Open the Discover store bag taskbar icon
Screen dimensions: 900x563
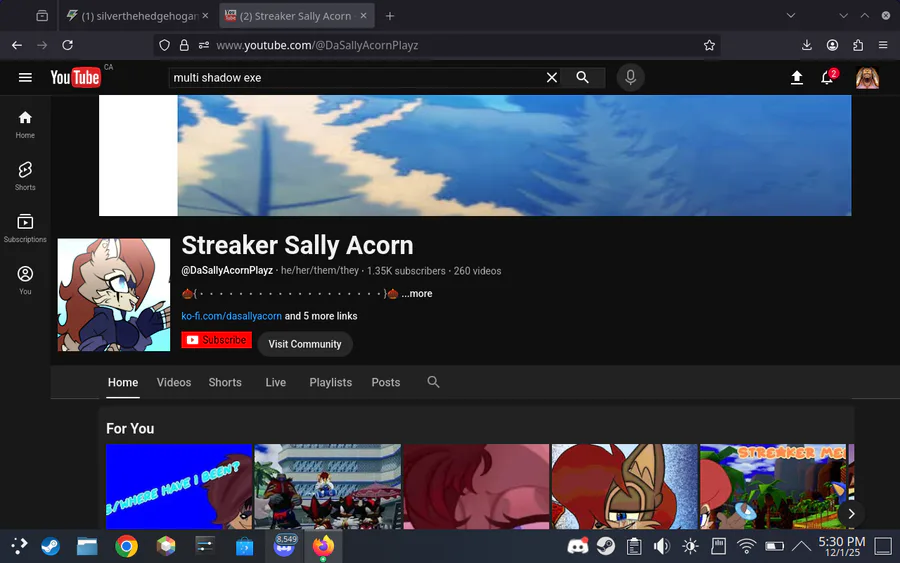click(245, 546)
